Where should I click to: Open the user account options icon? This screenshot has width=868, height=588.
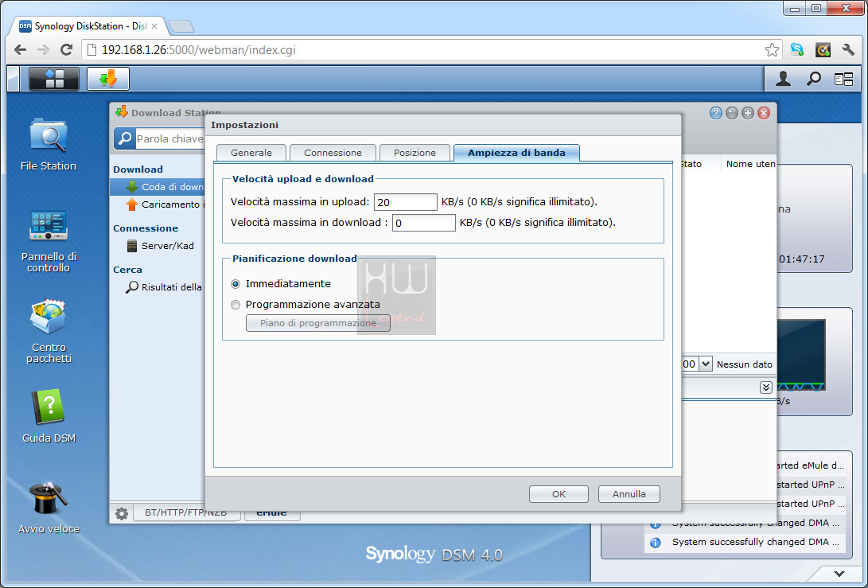pos(783,80)
